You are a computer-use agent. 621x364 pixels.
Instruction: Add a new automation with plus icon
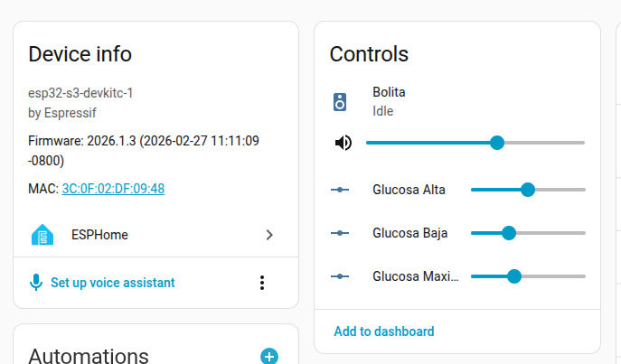pos(268,356)
